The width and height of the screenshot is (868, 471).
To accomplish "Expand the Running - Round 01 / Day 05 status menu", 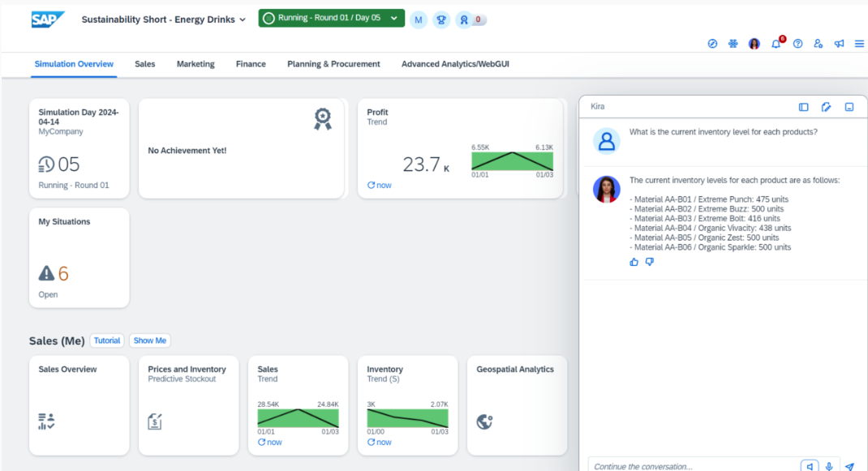I will 331,18.
